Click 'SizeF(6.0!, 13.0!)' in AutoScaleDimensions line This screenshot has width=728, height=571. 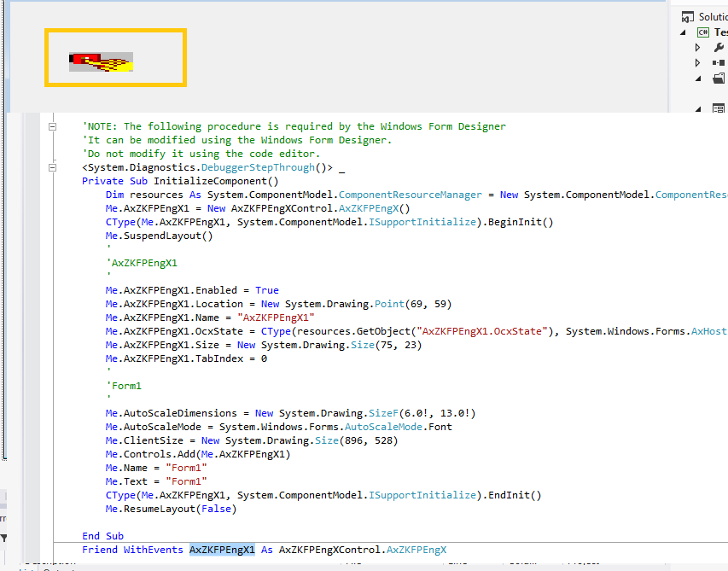(x=422, y=413)
